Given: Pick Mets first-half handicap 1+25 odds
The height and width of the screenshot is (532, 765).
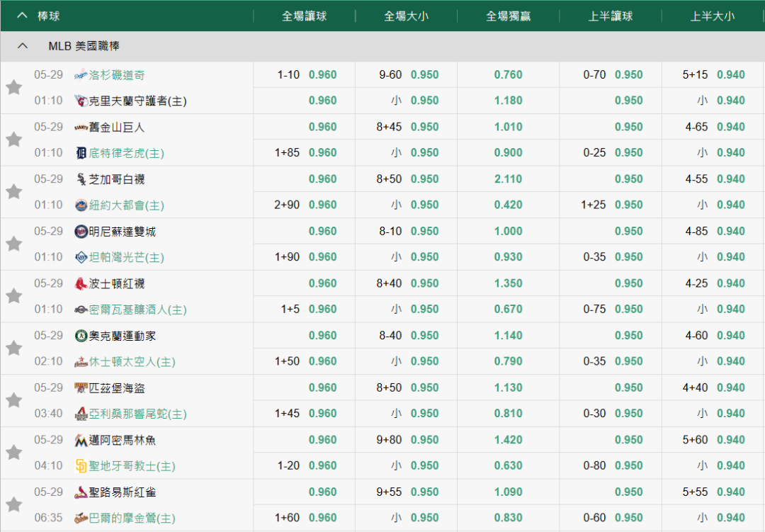Looking at the screenshot, I should pyautogui.click(x=628, y=205).
